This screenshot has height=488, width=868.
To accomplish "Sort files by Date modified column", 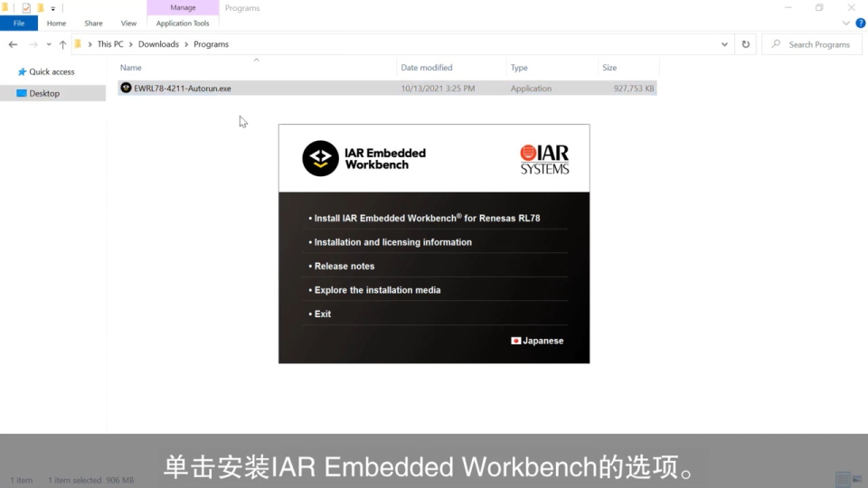I will click(427, 68).
